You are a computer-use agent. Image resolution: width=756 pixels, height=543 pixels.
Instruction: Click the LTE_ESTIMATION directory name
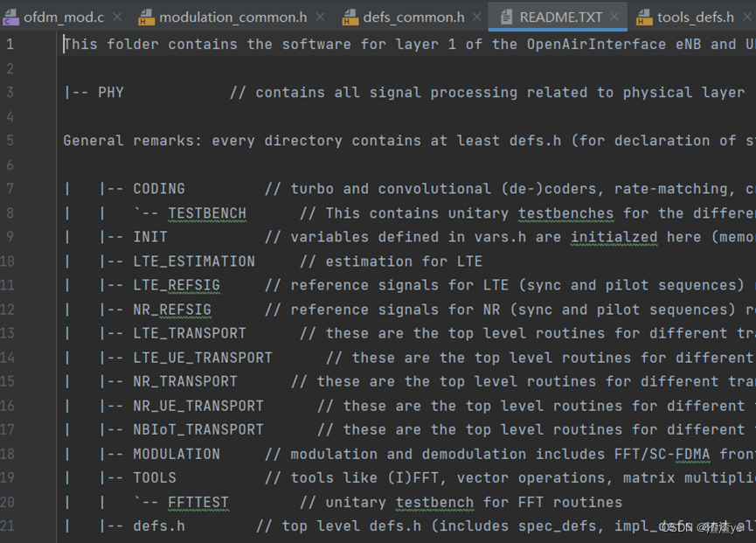(194, 261)
